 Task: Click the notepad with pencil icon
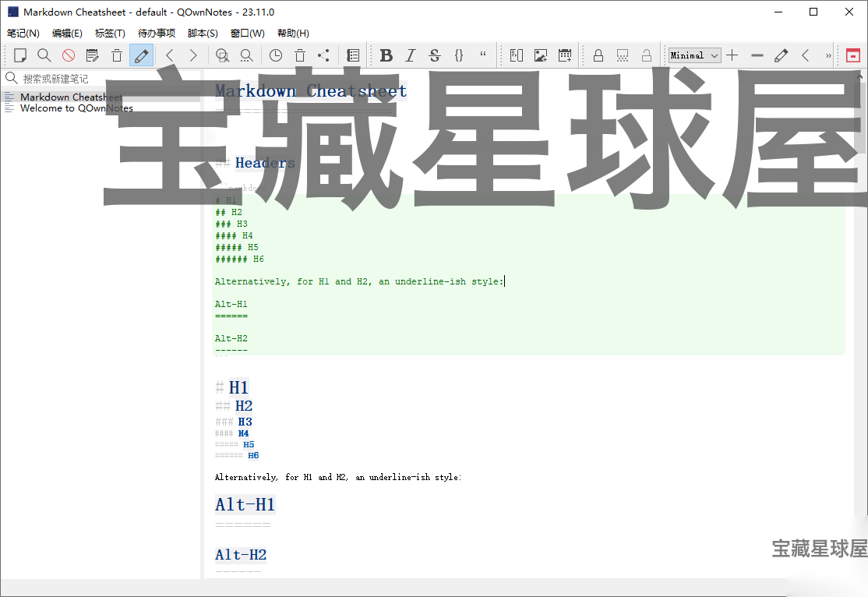pos(93,55)
